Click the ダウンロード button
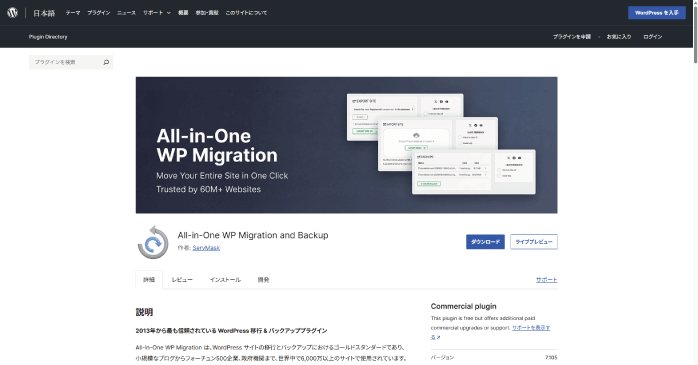The image size is (698, 365). click(x=485, y=242)
